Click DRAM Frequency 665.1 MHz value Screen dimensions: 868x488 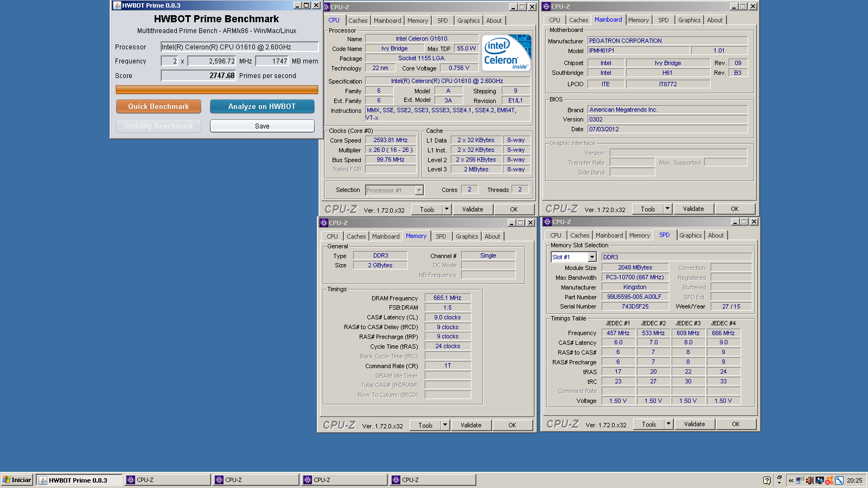click(x=448, y=298)
